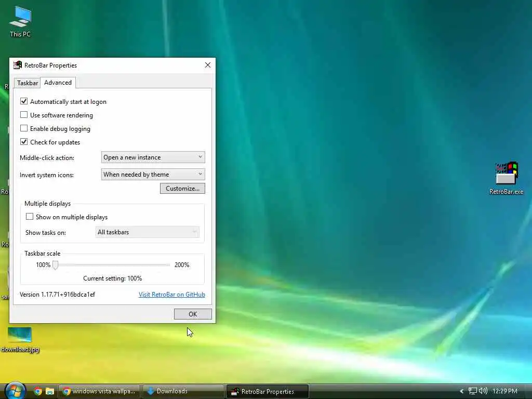Switch to the Downloads taskbar window
The width and height of the screenshot is (532, 399).
183,391
